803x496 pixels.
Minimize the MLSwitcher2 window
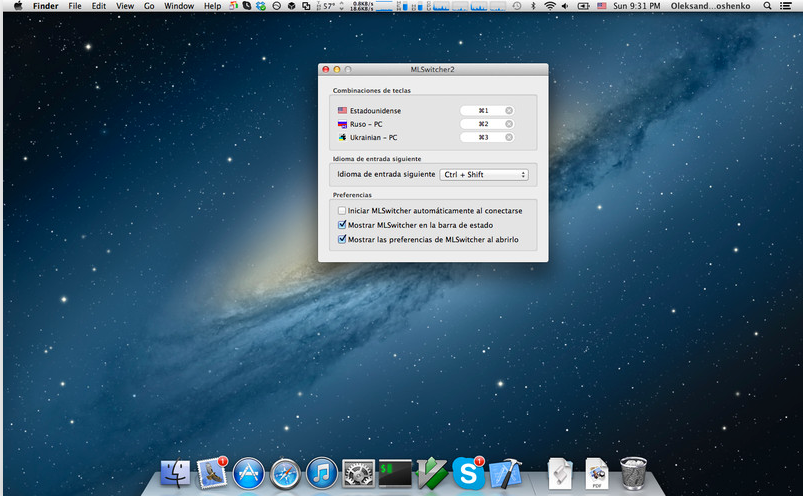coord(337,69)
